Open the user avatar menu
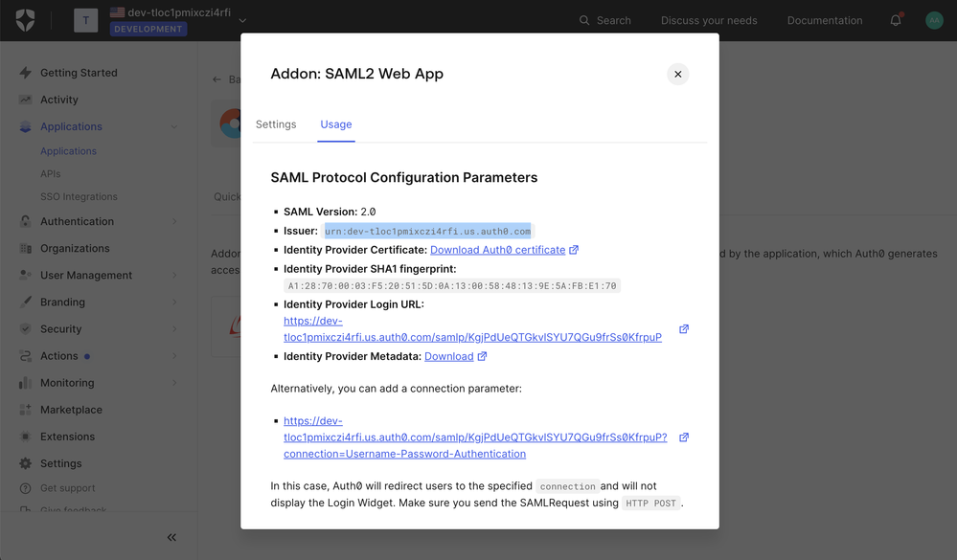The height and width of the screenshot is (560, 957). pyautogui.click(x=934, y=20)
